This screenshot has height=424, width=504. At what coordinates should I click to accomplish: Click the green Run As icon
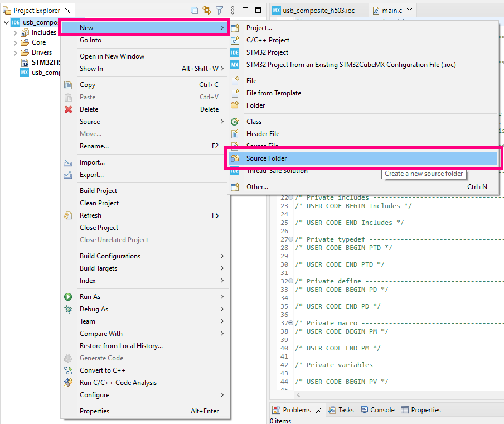pyautogui.click(x=68, y=297)
